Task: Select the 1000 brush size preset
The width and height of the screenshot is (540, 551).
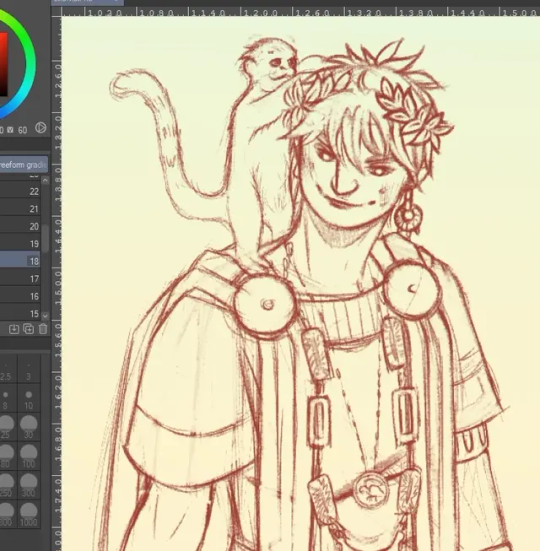Action: coord(29,514)
